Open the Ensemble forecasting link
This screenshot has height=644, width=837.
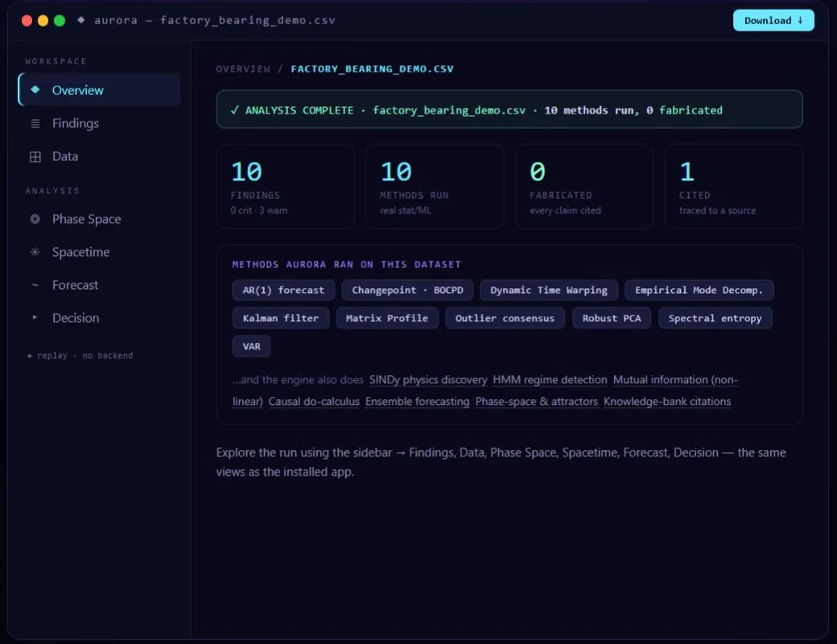coord(417,402)
